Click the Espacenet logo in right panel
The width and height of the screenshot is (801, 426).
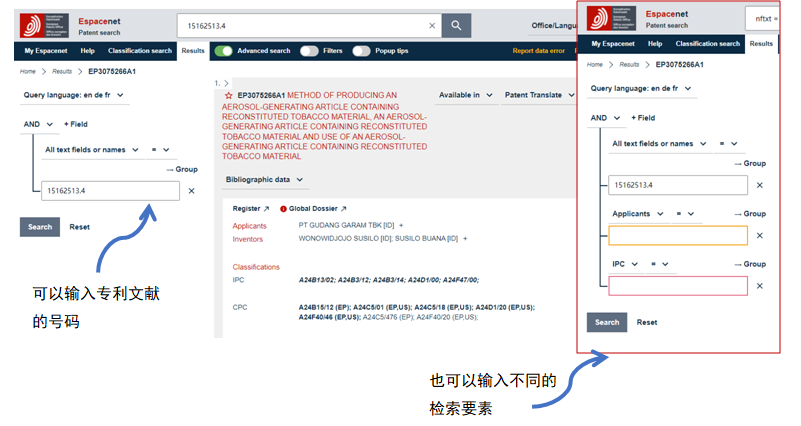[x=611, y=18]
